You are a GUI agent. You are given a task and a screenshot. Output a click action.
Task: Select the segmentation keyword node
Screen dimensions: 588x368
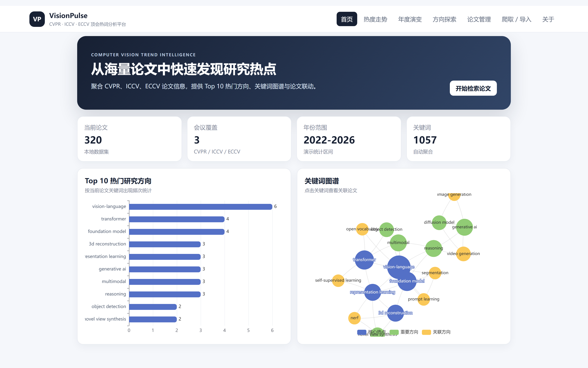[x=435, y=273]
